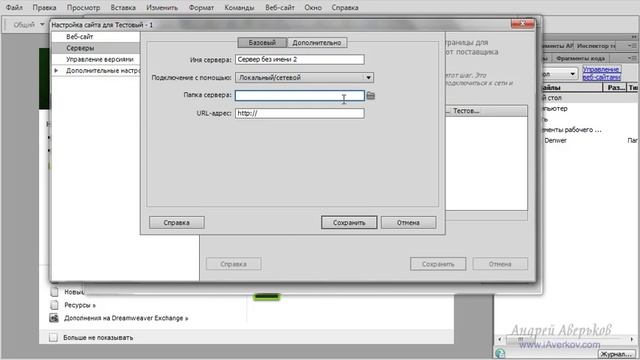Close the site setup dialog window
This screenshot has width=640, height=360.
point(522,24)
